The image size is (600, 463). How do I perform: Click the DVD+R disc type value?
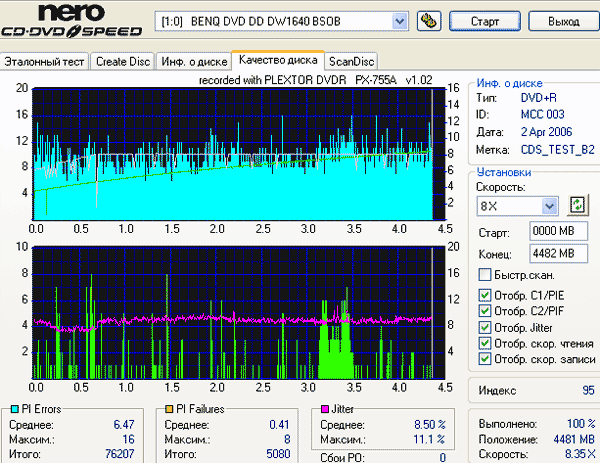point(538,98)
